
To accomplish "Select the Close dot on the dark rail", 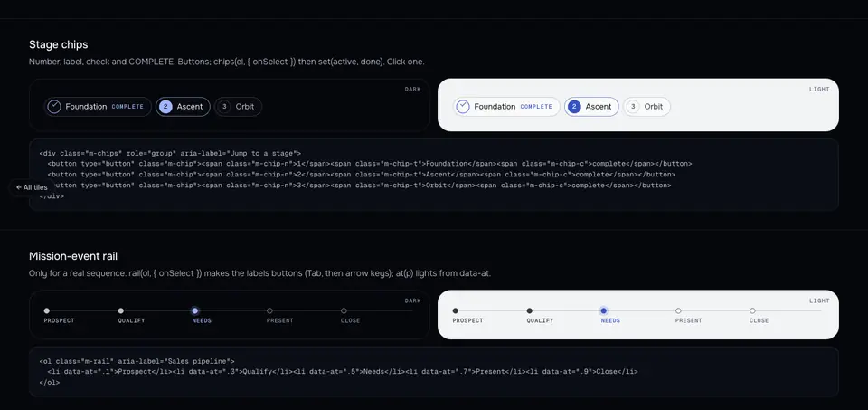I will pos(344,310).
